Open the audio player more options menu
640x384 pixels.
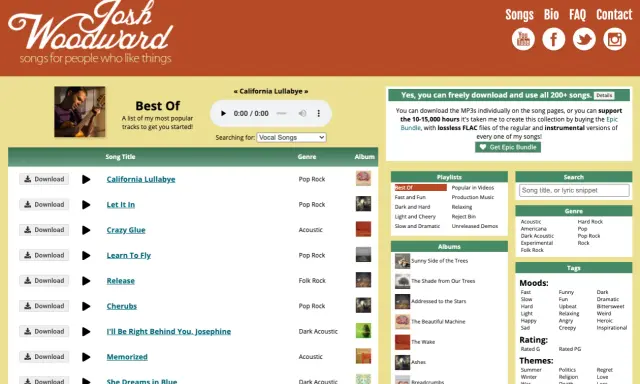click(318, 113)
